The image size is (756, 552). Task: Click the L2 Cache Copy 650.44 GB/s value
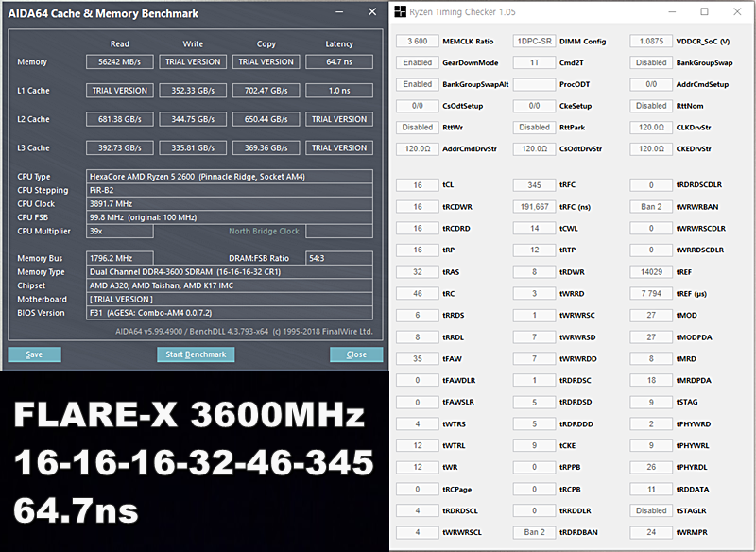click(x=266, y=119)
